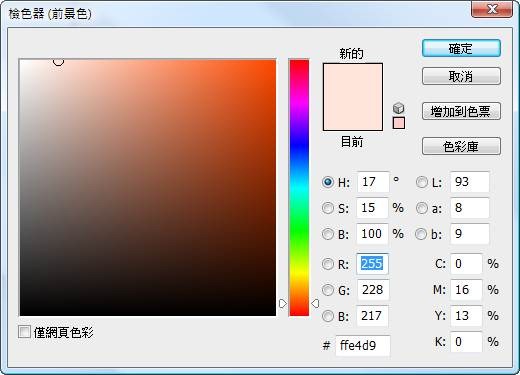The image size is (520, 375).
Task: Click the hue slider right arrow handle
Action: pyautogui.click(x=315, y=304)
